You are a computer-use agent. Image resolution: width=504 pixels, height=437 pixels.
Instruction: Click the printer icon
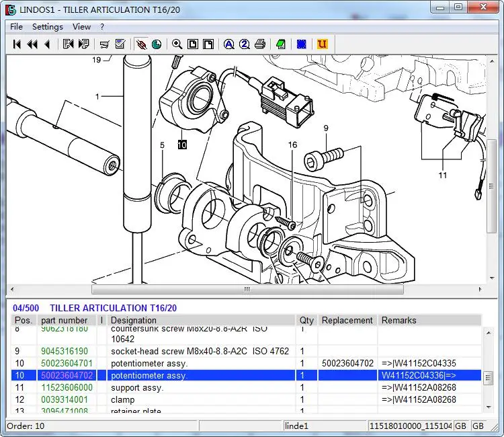[260, 44]
